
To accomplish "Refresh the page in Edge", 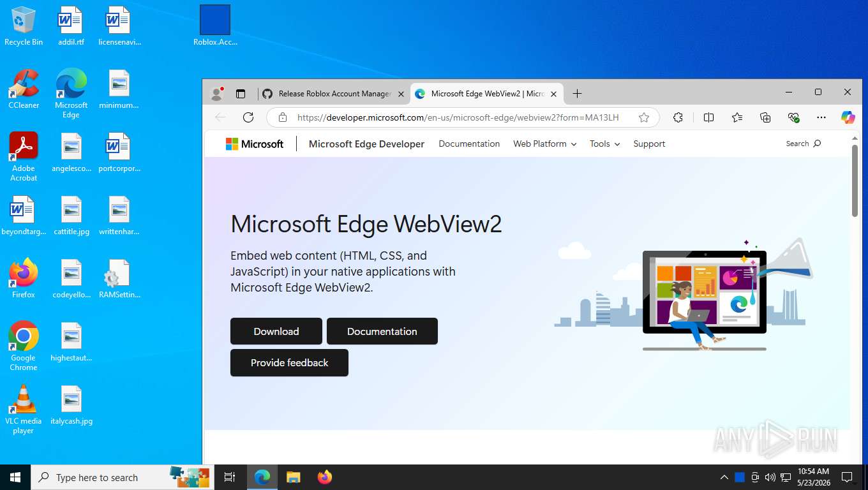I will coord(248,117).
